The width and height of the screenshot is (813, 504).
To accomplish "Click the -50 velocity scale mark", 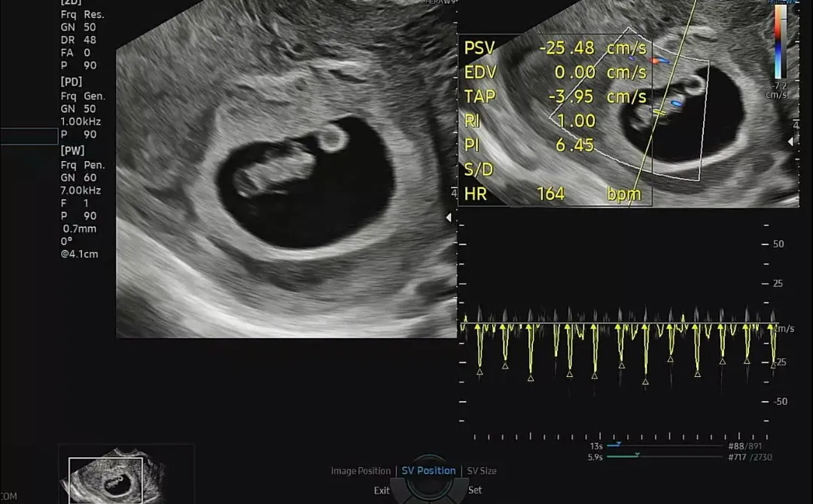I will pyautogui.click(x=779, y=402).
